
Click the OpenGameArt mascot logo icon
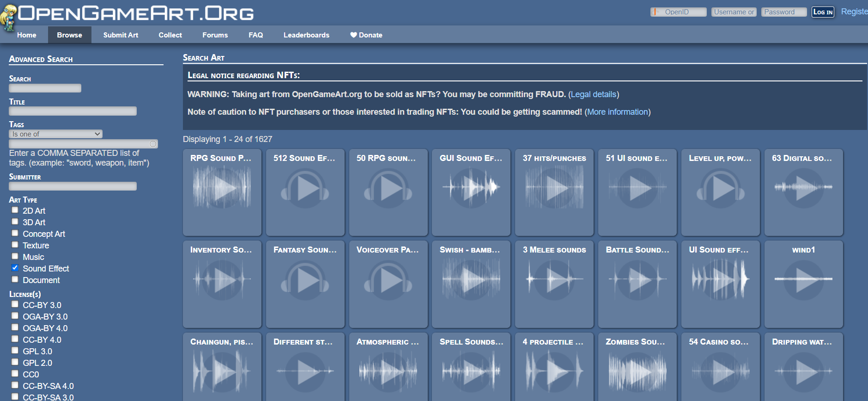[x=8, y=18]
